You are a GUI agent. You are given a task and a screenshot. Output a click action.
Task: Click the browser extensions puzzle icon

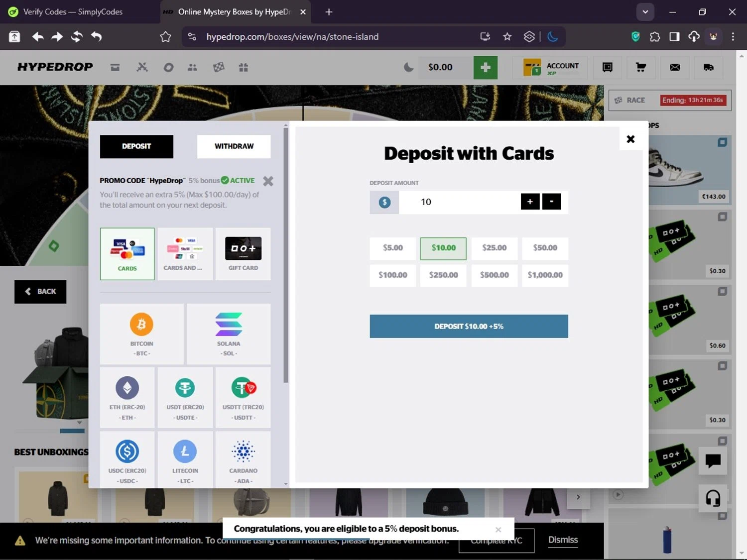click(x=655, y=37)
